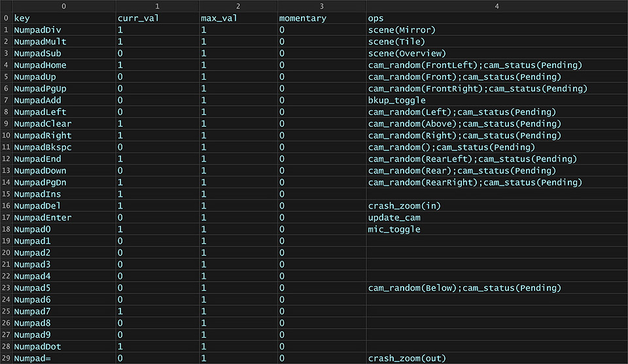Select column header 0

coord(64,6)
